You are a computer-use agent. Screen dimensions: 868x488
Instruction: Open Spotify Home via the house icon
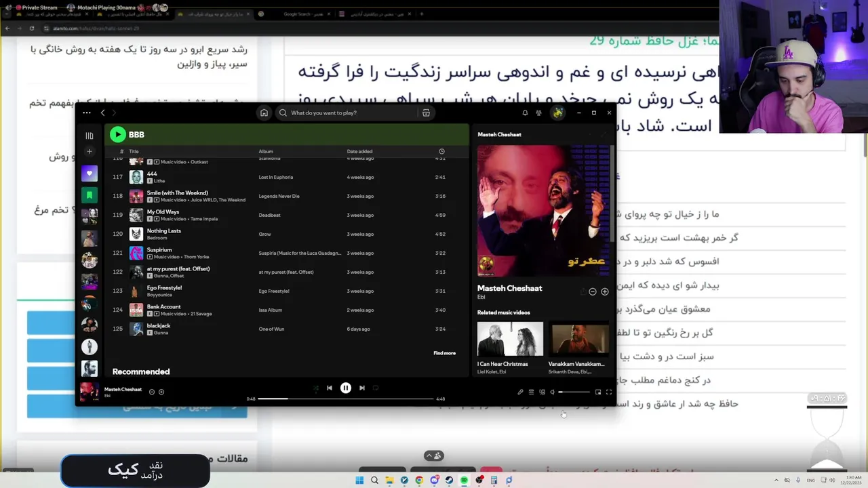click(264, 113)
